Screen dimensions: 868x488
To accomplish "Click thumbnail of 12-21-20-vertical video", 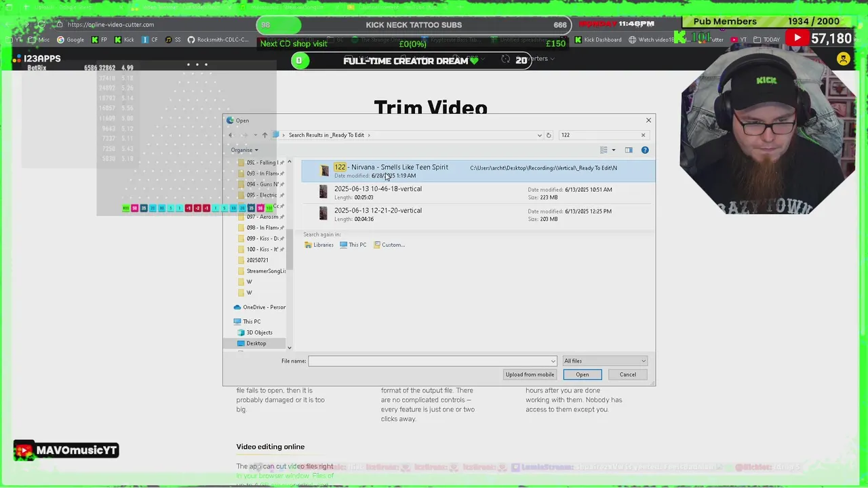I will (323, 214).
